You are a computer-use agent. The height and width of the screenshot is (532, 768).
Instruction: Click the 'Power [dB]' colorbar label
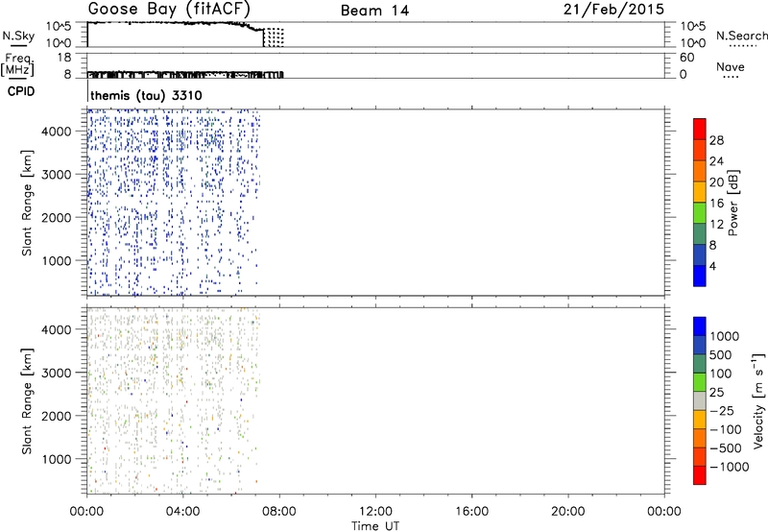(733, 203)
